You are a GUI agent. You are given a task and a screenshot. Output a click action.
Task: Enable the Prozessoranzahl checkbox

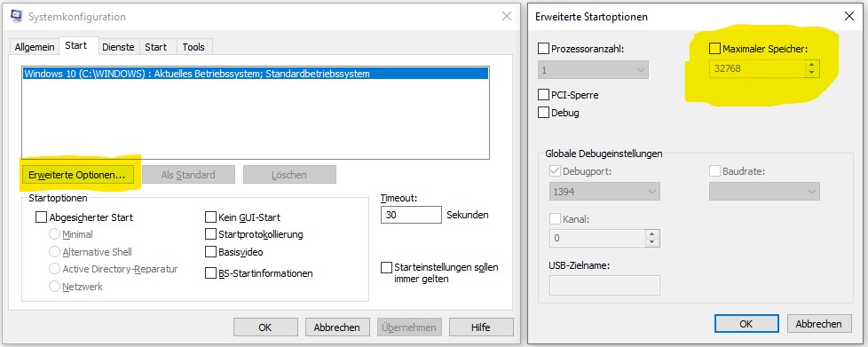click(543, 49)
